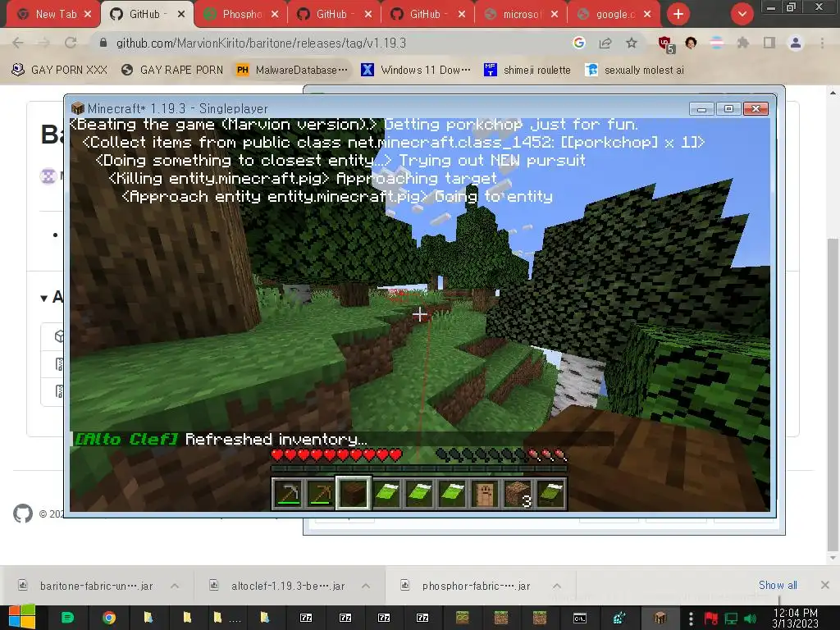
Task: Click the address bar URL
Action: (261, 43)
